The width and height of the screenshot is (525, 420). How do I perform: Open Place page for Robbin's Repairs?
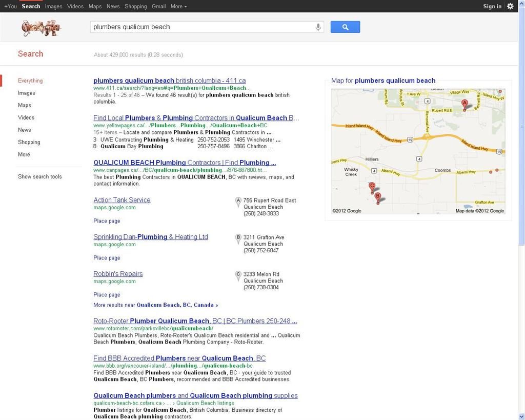(x=107, y=295)
